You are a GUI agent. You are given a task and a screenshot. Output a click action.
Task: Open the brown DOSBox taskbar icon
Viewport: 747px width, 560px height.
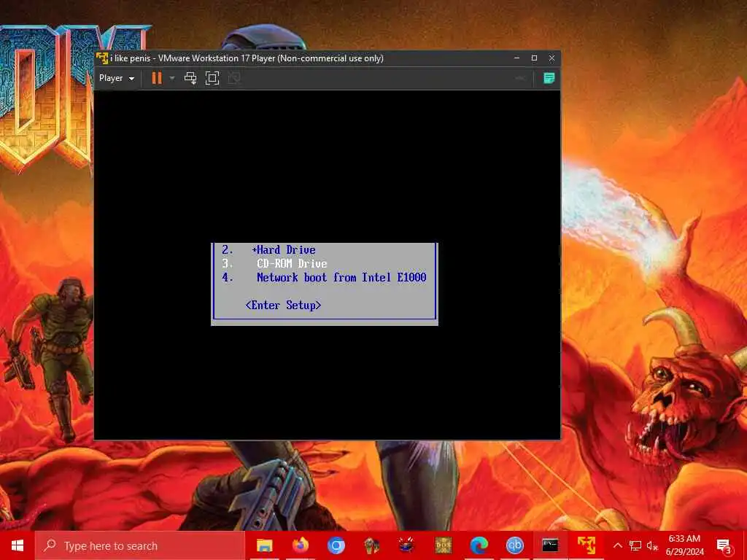pos(443,545)
